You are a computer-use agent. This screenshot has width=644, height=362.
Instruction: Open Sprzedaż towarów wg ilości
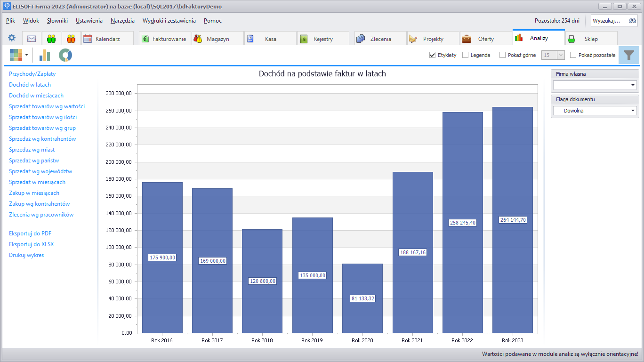pos(43,117)
